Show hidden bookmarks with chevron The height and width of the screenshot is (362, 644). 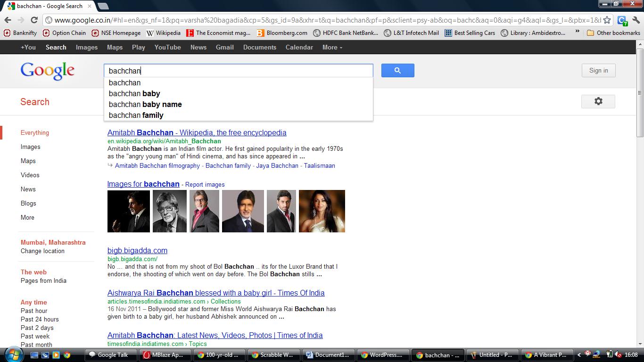coord(577,33)
